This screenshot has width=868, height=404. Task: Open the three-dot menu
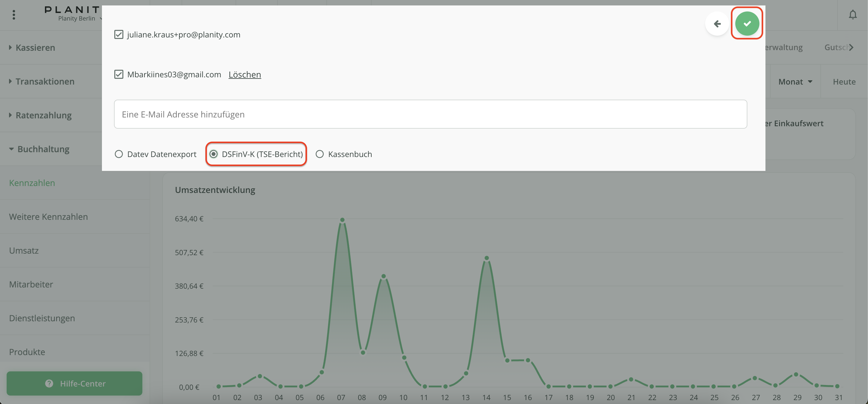[14, 15]
